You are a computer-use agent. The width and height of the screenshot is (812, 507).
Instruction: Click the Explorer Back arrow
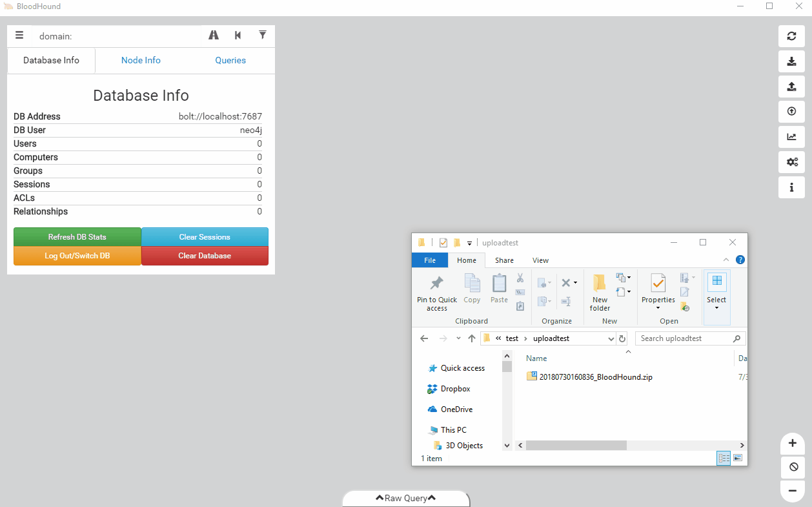[x=423, y=338]
